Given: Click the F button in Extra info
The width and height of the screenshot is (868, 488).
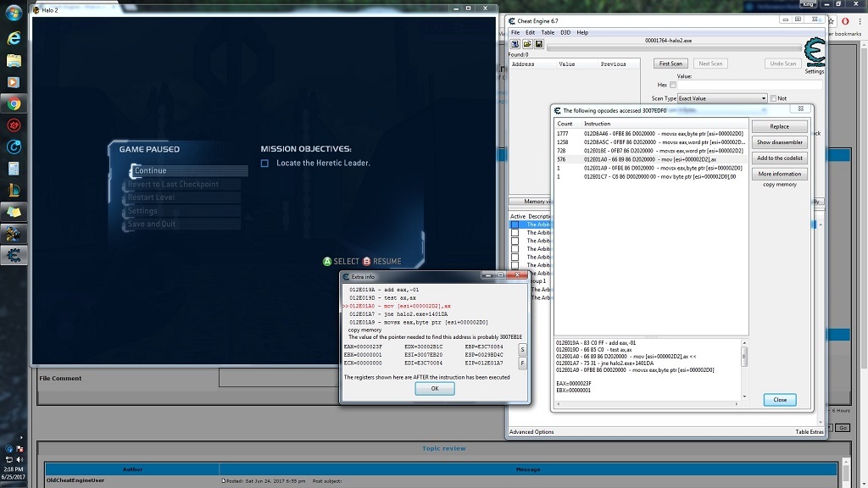Looking at the screenshot, I should 522,363.
